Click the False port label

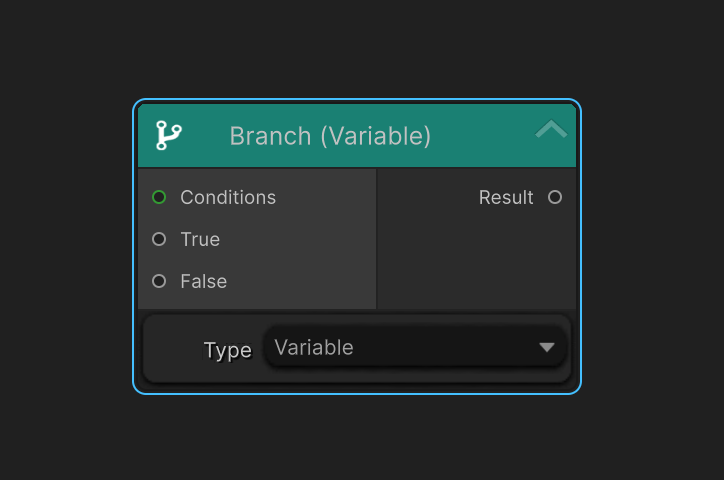coord(203,281)
